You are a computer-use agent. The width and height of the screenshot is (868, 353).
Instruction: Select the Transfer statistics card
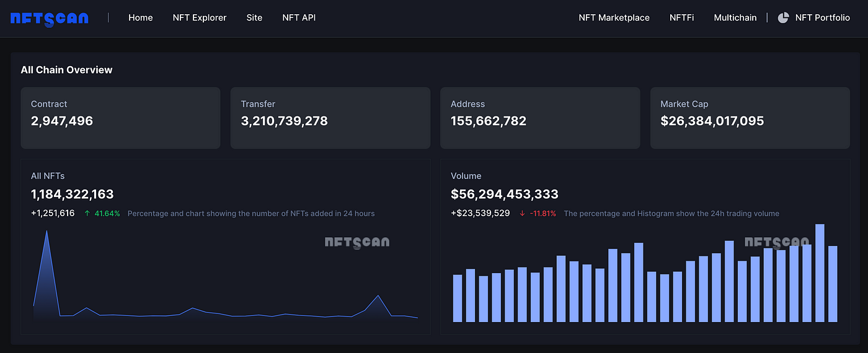coord(330,118)
